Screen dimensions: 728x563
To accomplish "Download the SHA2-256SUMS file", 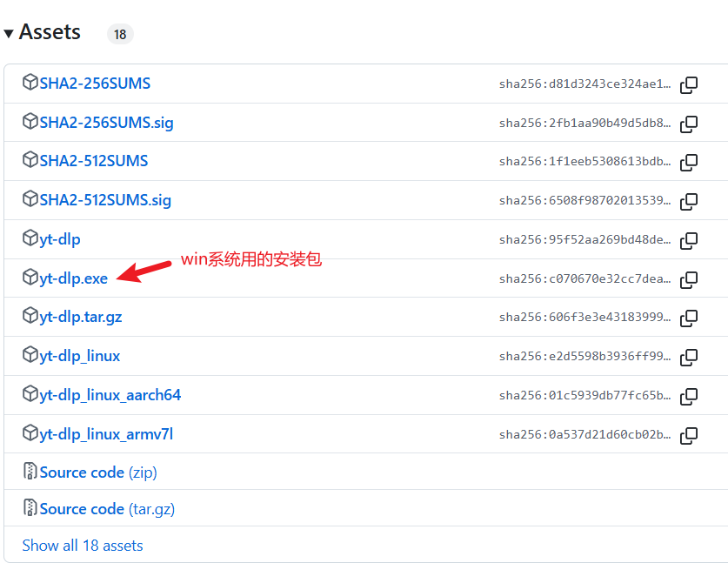I will 95,84.
